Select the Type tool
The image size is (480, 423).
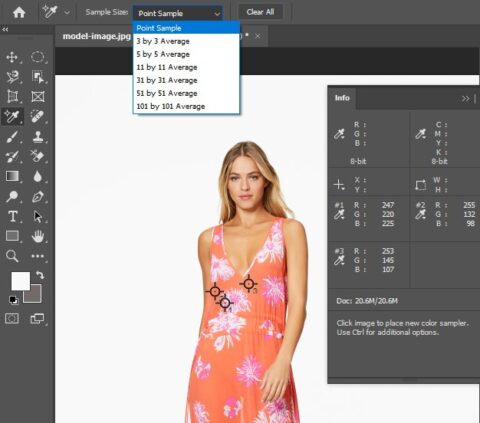click(x=13, y=216)
